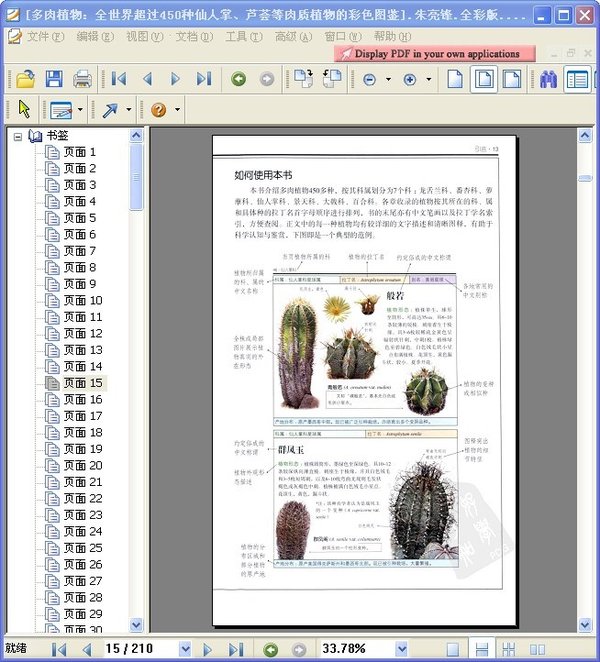
Task: Go to first page in top toolbar
Action: (119, 79)
